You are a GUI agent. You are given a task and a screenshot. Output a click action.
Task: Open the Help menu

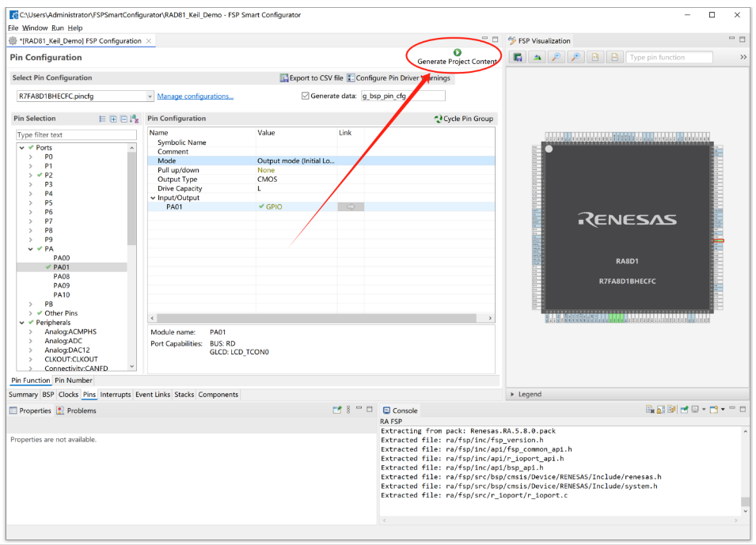pyautogui.click(x=74, y=28)
